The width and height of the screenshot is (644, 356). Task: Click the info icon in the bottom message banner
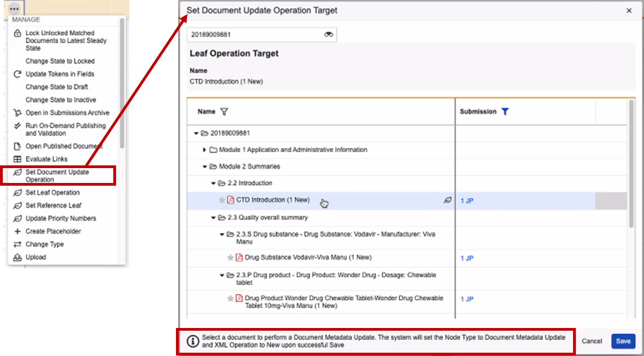click(x=191, y=341)
